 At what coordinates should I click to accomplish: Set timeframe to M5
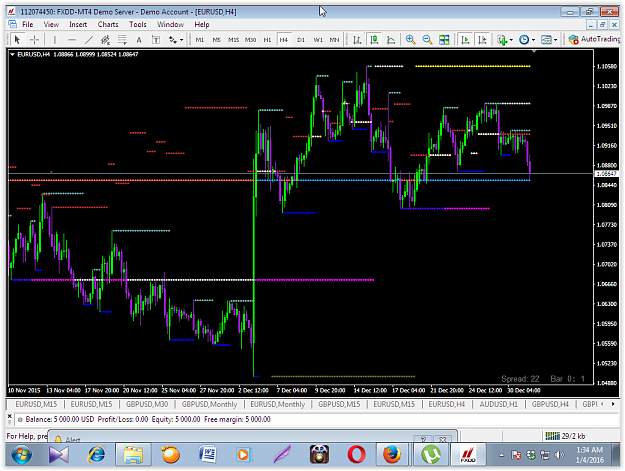216,39
